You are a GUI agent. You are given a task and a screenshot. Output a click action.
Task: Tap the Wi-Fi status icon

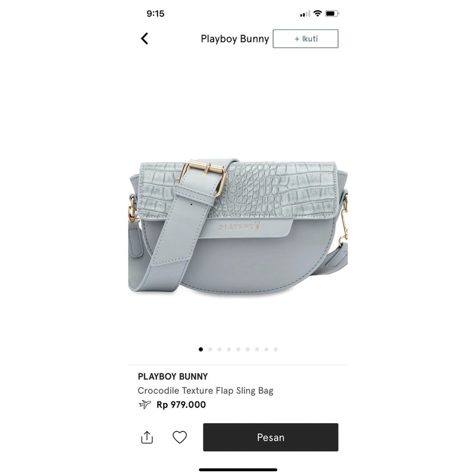coord(318,13)
